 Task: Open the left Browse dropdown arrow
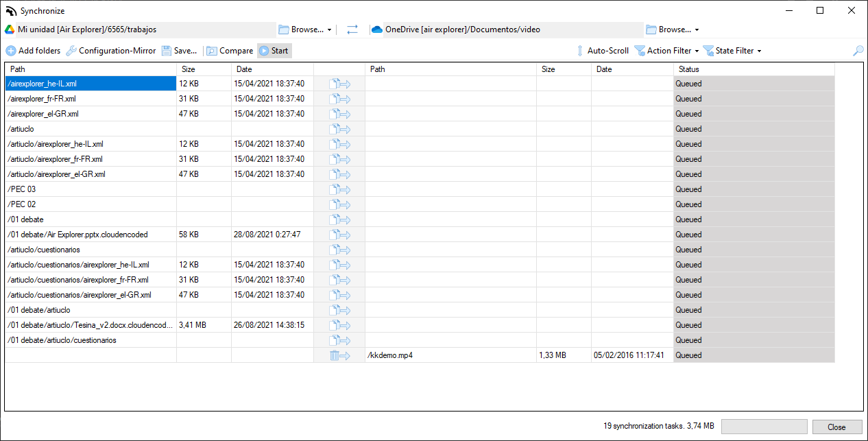coord(330,30)
